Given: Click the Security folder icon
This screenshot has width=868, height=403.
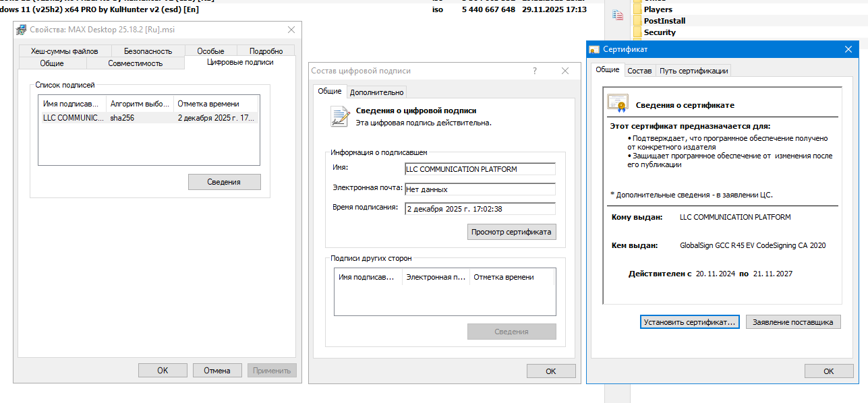Looking at the screenshot, I should [638, 32].
